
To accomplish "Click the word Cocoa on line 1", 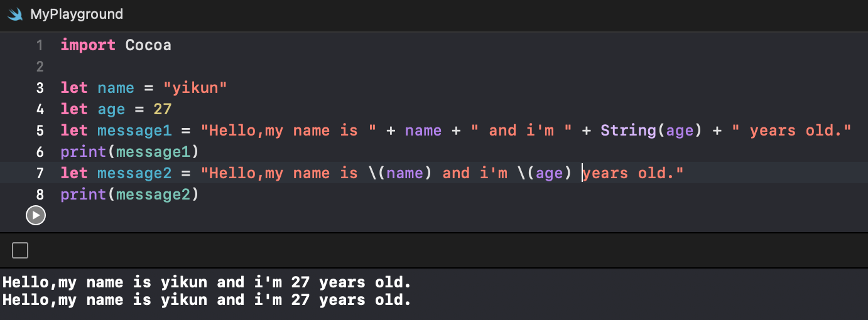I will [148, 45].
